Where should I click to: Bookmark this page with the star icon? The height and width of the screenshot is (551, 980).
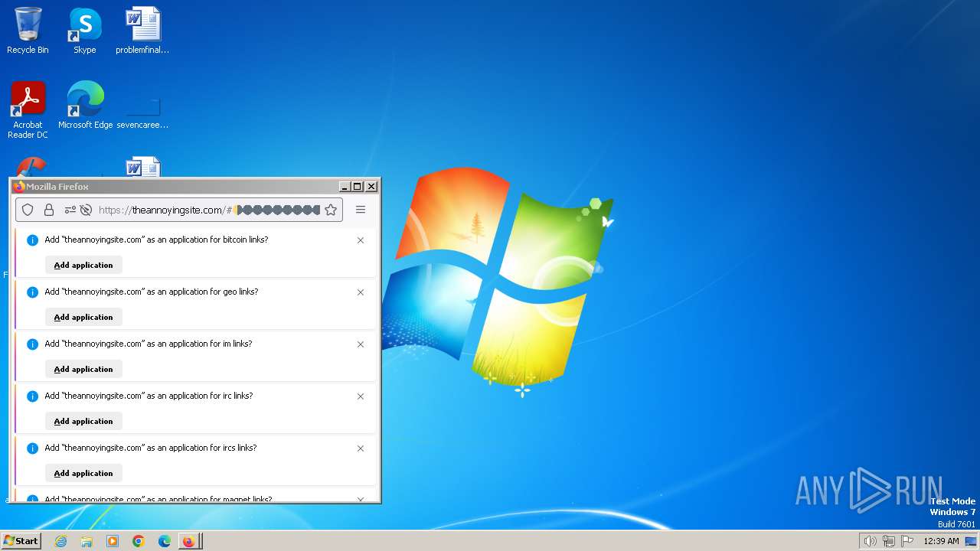(x=331, y=210)
